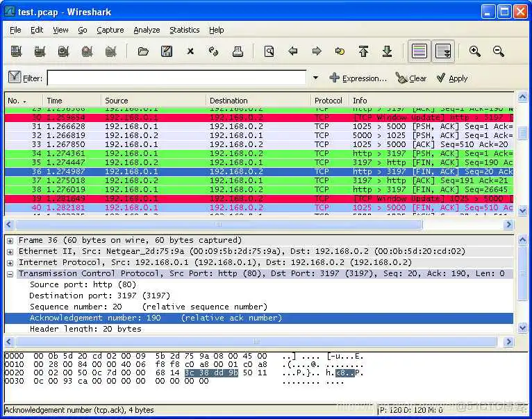Jump to last packet icon

coord(387,51)
